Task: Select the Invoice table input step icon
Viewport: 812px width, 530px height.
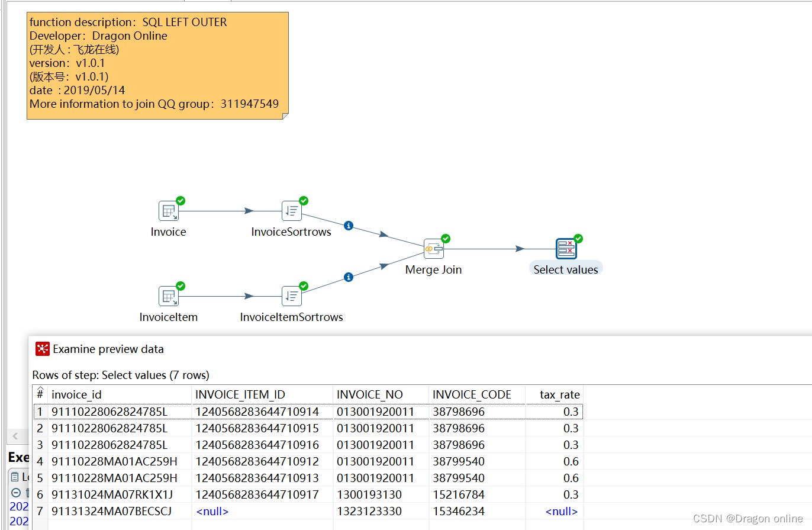Action: (168, 211)
